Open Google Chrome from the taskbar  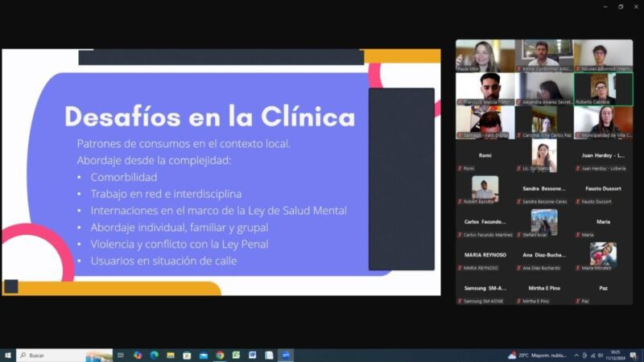220,355
